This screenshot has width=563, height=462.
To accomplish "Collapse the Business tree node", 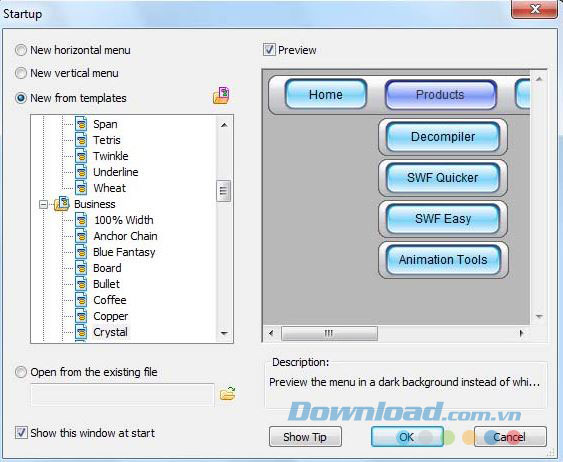I will [x=43, y=204].
